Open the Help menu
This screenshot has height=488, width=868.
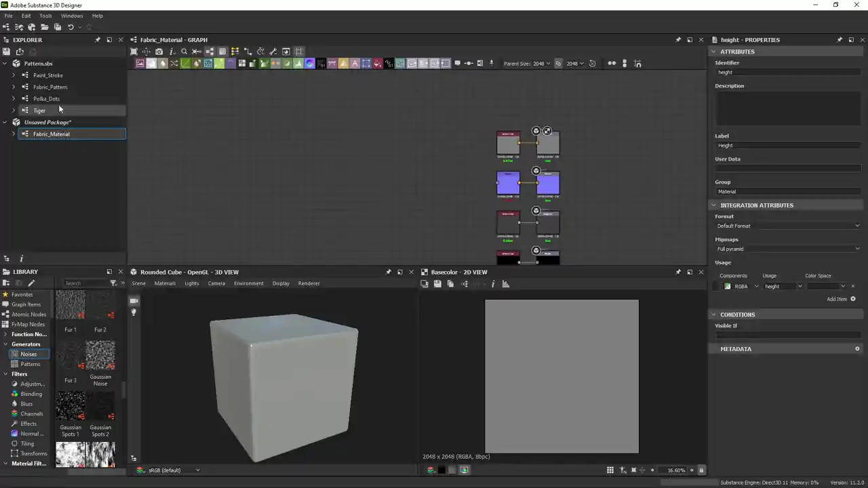point(98,16)
